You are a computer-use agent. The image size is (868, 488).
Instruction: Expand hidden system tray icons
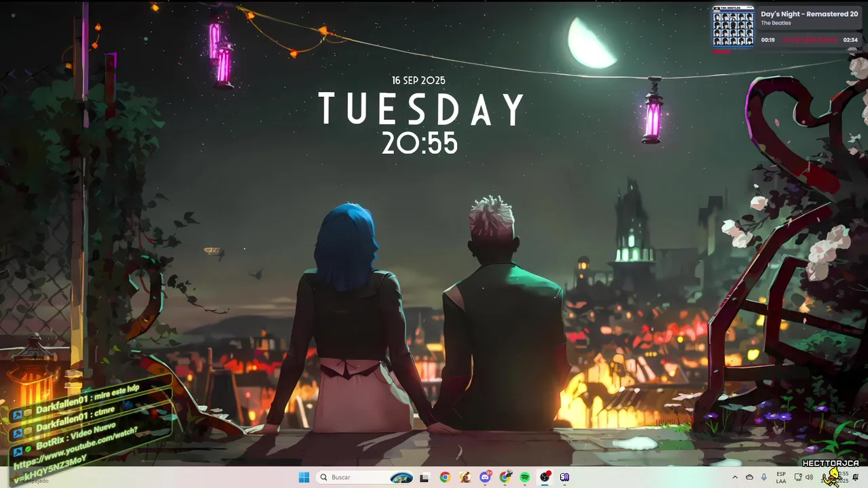pyautogui.click(x=734, y=477)
